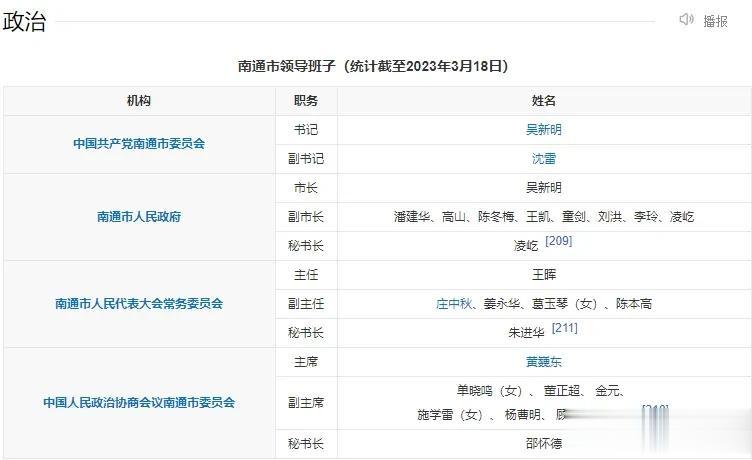Viewport: 752px width, 460px height.
Task: Click the name 邵怀德
Action: pos(544,444)
